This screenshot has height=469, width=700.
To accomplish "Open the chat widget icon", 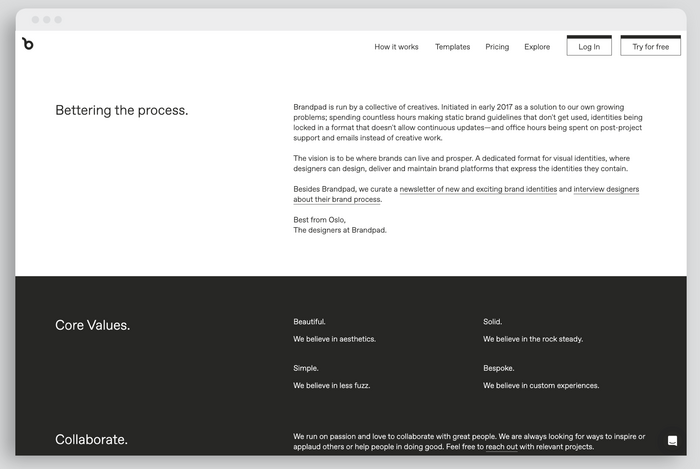I will [672, 441].
